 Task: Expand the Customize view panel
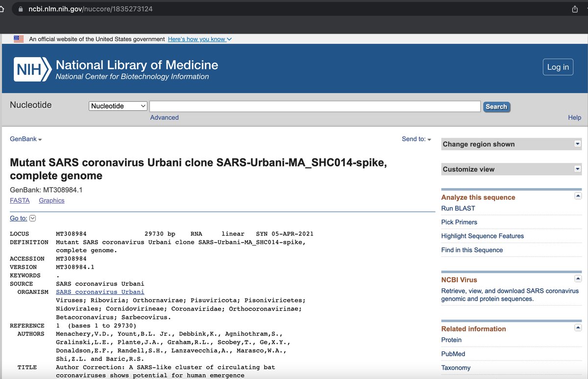pyautogui.click(x=578, y=169)
